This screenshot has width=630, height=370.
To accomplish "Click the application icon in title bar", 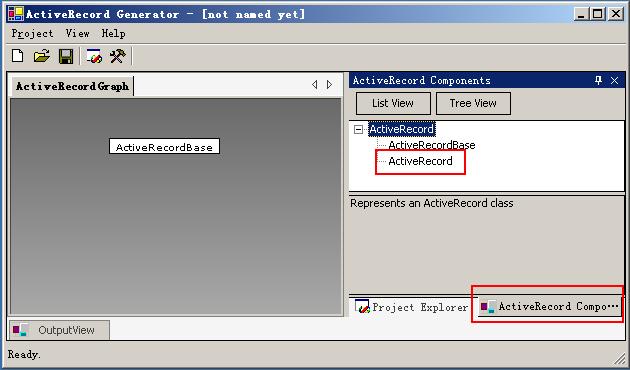I will (16, 14).
